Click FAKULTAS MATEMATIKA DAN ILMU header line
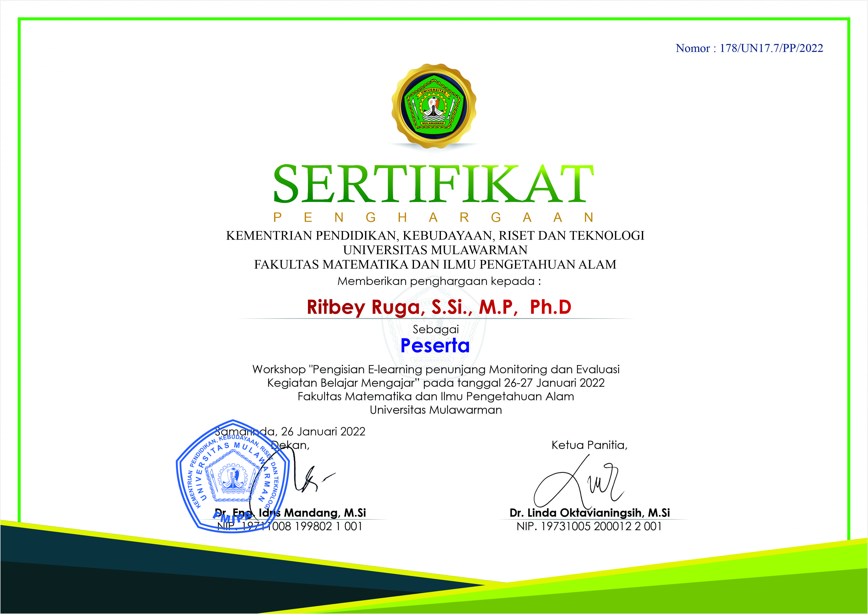 (x=435, y=264)
